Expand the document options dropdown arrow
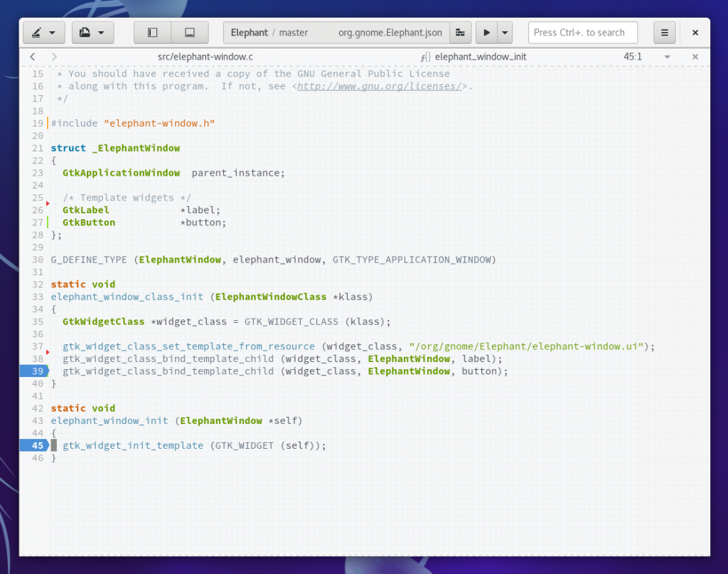 coord(667,57)
